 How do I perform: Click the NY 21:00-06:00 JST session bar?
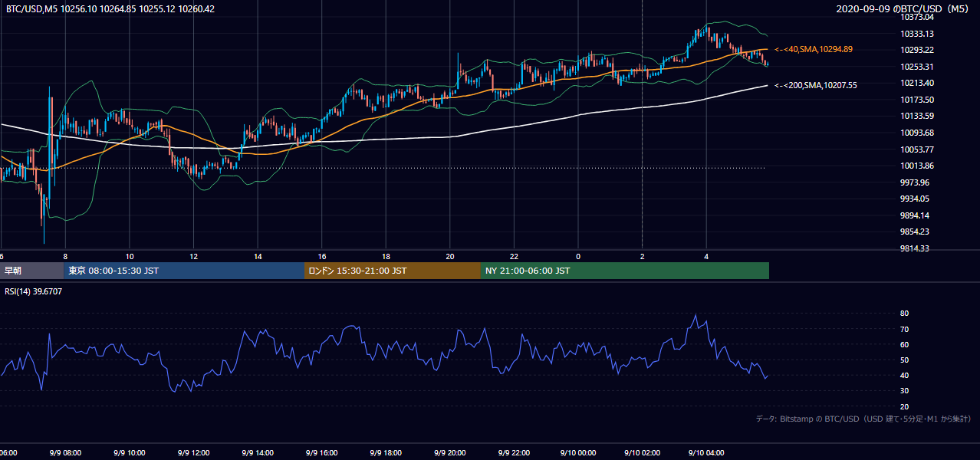[625, 271]
